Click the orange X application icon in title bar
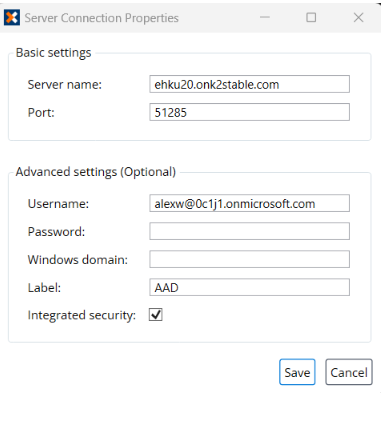The height and width of the screenshot is (430, 385). (x=12, y=17)
